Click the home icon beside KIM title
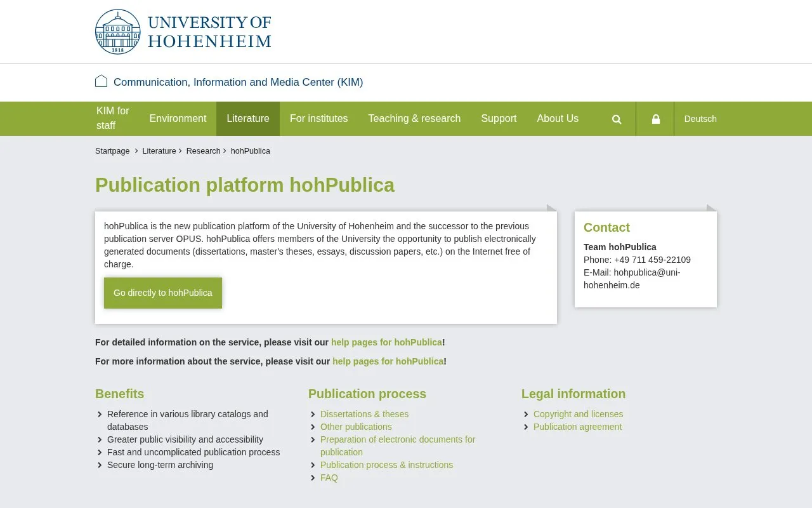Image resolution: width=812 pixels, height=508 pixels. 101,81
